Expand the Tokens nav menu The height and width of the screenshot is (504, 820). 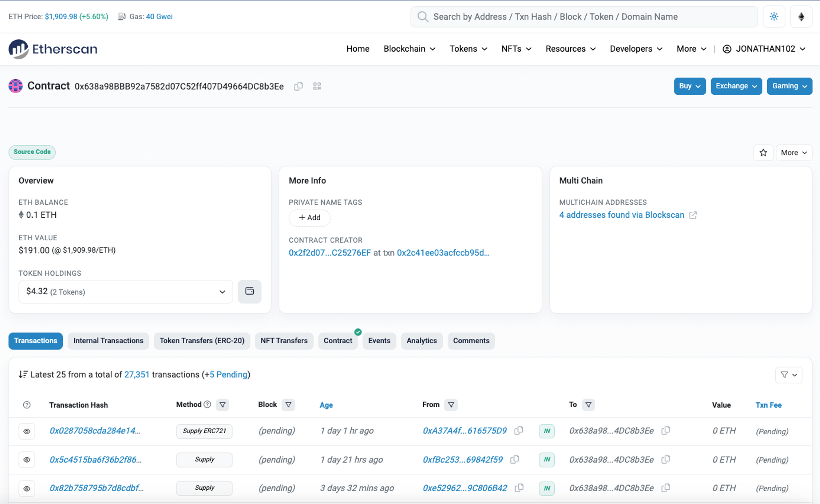click(468, 49)
